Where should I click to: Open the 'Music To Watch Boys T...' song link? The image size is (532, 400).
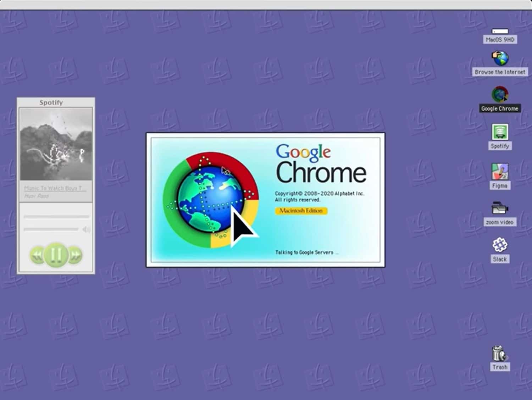pos(55,188)
